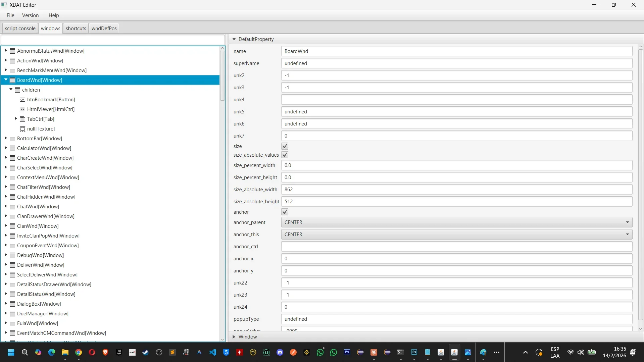This screenshot has width=644, height=362.
Task: Expand the ChatWnd[Window] node
Action: (6, 206)
